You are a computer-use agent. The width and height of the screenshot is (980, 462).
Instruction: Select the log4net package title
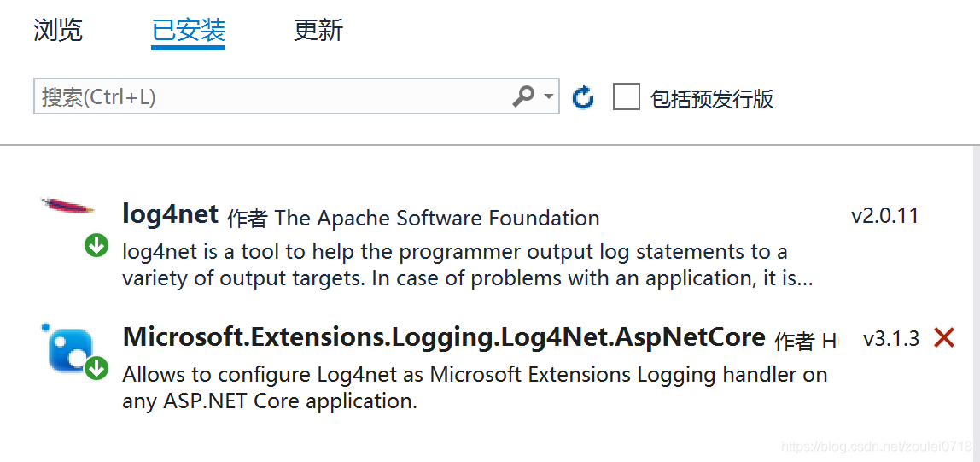point(170,215)
